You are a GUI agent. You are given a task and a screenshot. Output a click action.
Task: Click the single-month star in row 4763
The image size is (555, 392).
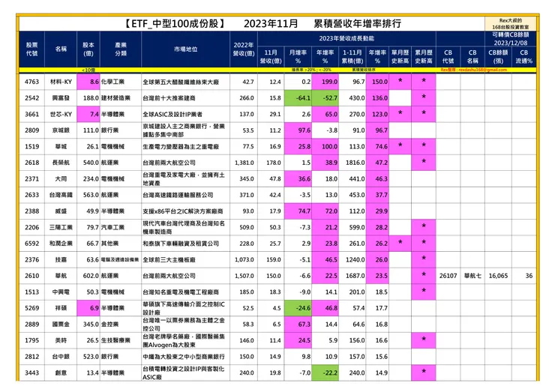pos(400,81)
